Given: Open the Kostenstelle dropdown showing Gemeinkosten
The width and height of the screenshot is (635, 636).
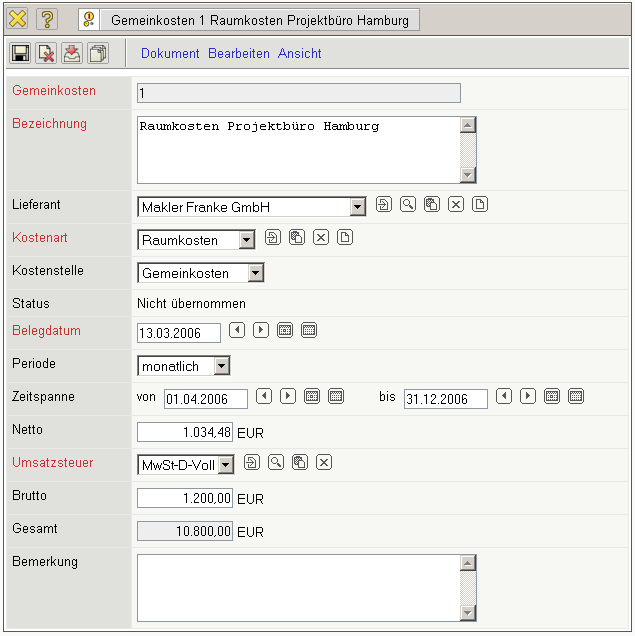Looking at the screenshot, I should pos(256,273).
